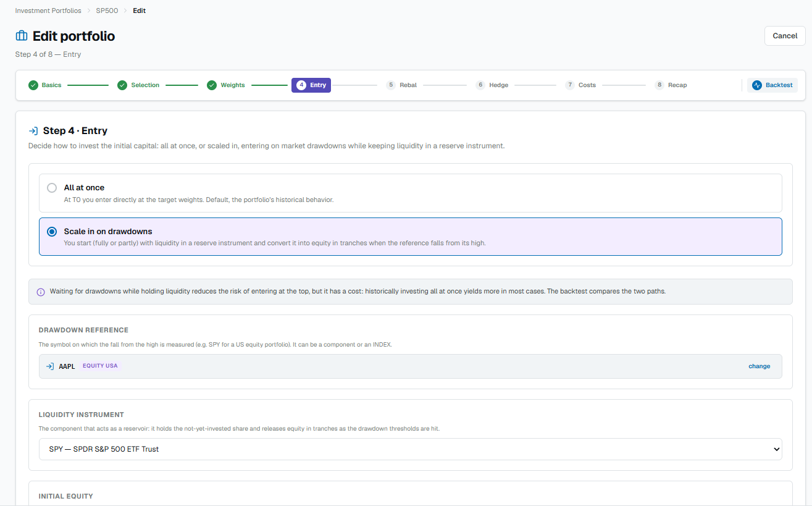
Task: Select Scale in on drawdowns radio button
Action: pyautogui.click(x=52, y=232)
